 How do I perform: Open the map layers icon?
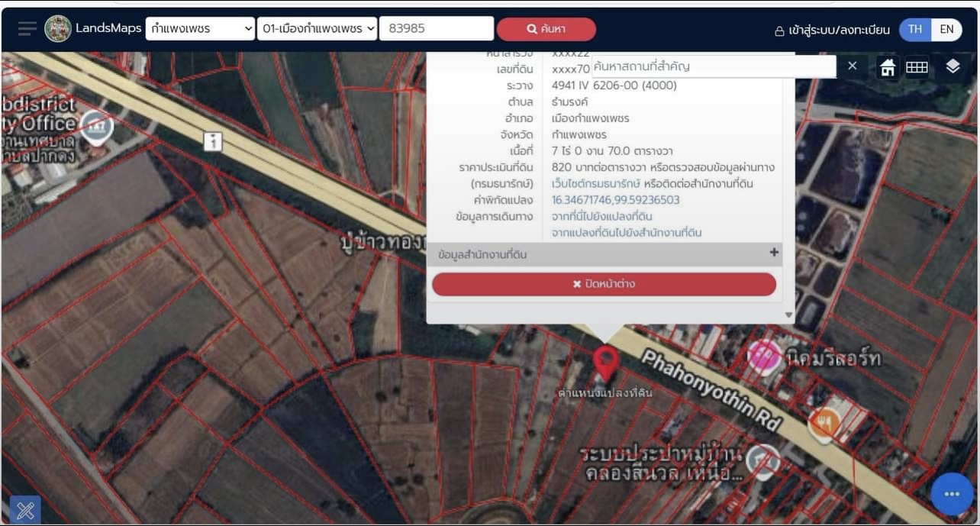953,66
